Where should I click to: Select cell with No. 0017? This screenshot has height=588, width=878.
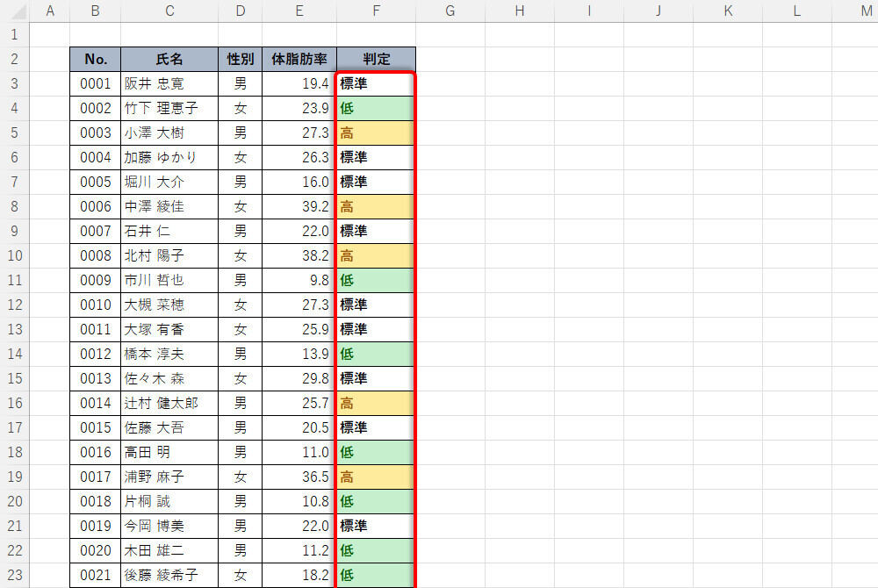95,477
